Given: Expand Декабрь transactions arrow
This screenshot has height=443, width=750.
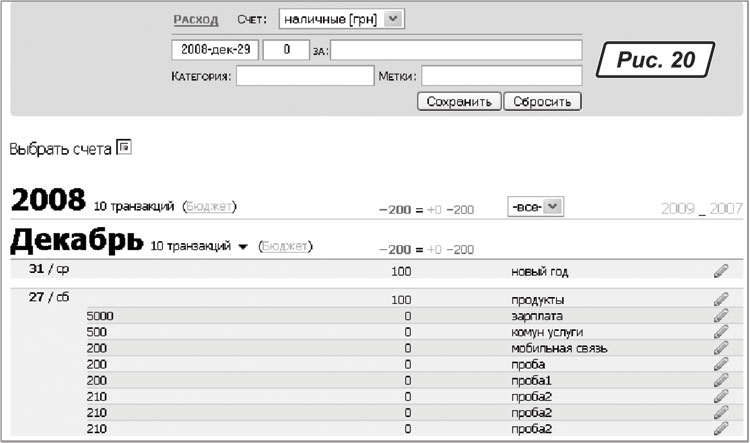Looking at the screenshot, I should tap(243, 246).
